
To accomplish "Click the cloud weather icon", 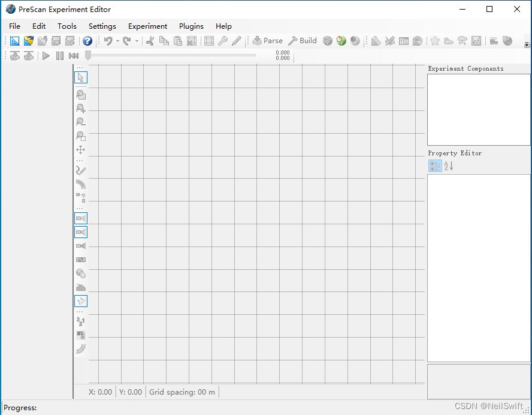I will point(449,41).
